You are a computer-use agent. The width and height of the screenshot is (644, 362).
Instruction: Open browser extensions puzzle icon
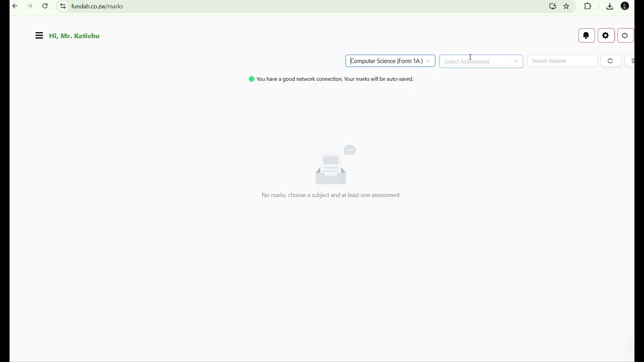588,6
